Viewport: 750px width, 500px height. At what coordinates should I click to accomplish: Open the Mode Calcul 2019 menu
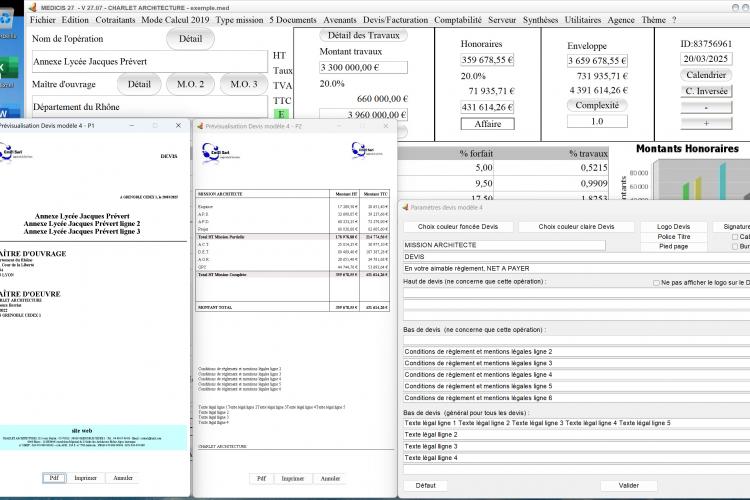pos(175,20)
